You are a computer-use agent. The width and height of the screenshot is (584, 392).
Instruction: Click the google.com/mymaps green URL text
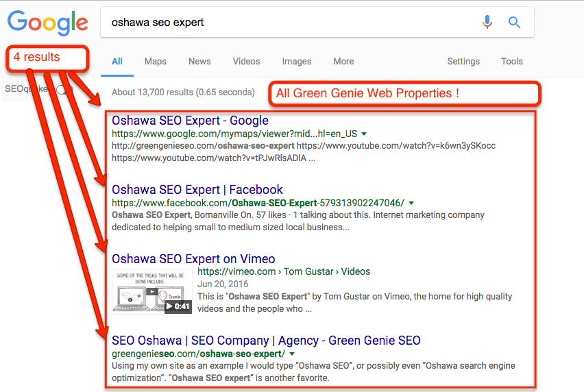(x=234, y=134)
